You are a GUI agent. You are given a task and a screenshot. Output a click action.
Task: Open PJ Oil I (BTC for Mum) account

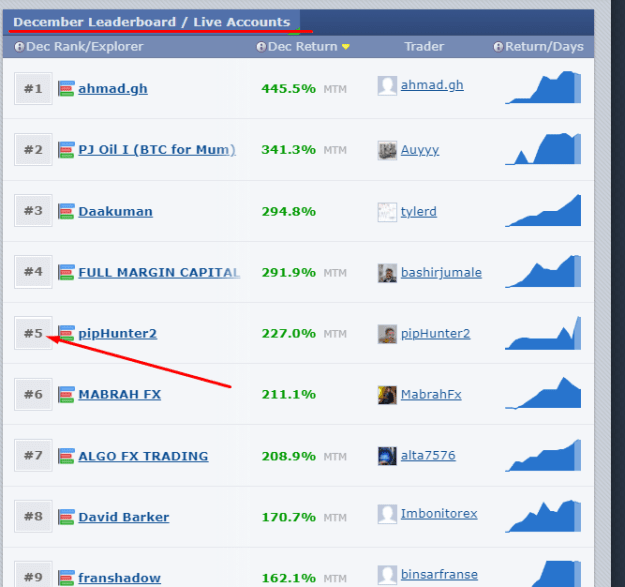click(x=157, y=149)
